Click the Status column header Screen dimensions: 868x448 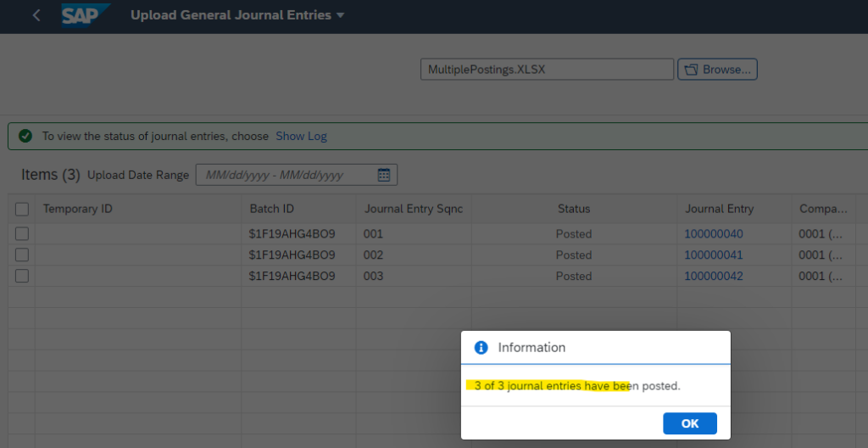[x=574, y=209]
